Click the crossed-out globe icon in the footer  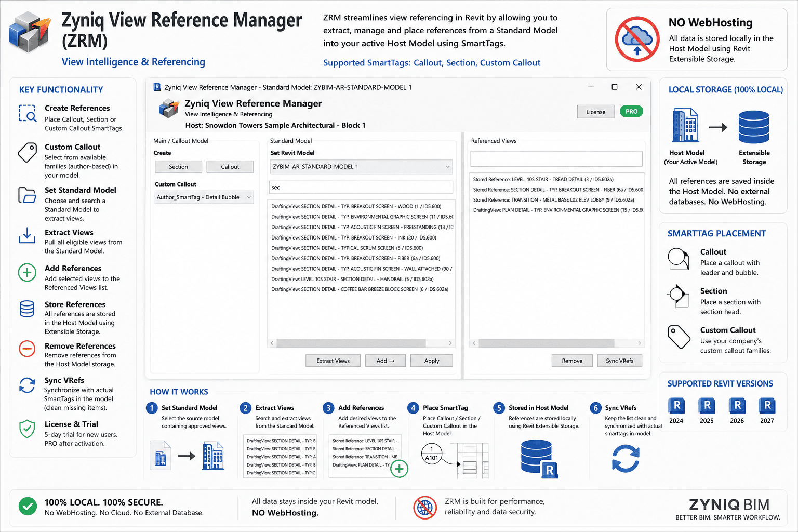click(x=425, y=507)
